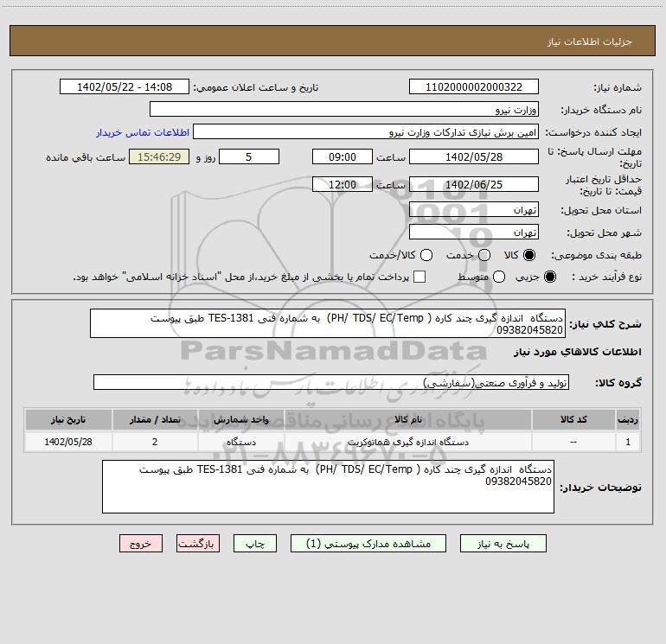Screen dimensions: 666x644
Task: Click the remaining days field showing 5
Action: click(249, 156)
